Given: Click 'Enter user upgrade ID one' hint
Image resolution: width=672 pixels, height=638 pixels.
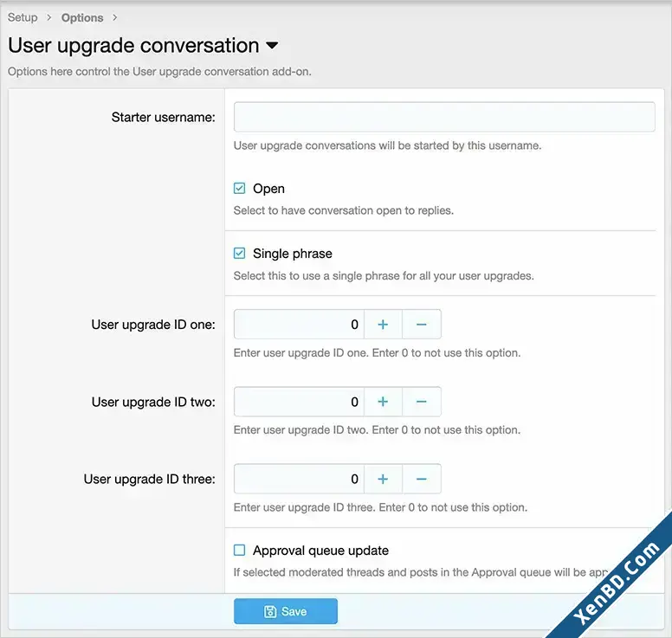Looking at the screenshot, I should [378, 352].
